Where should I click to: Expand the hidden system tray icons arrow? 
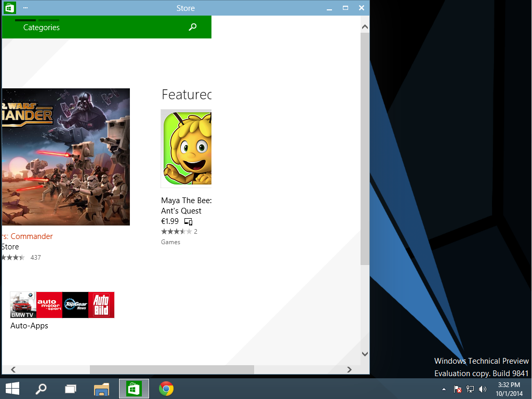[444, 389]
